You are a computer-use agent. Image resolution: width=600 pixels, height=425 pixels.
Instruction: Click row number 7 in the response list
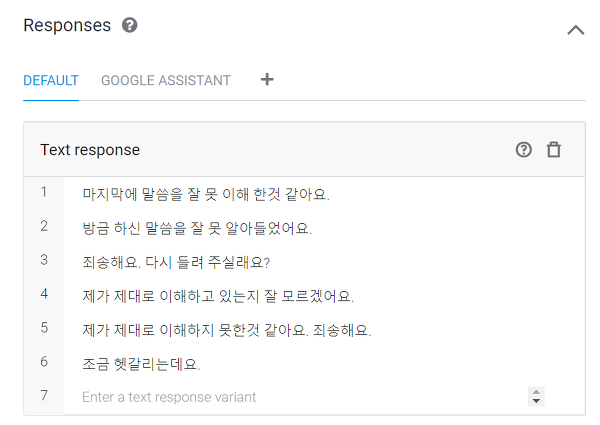coord(44,395)
